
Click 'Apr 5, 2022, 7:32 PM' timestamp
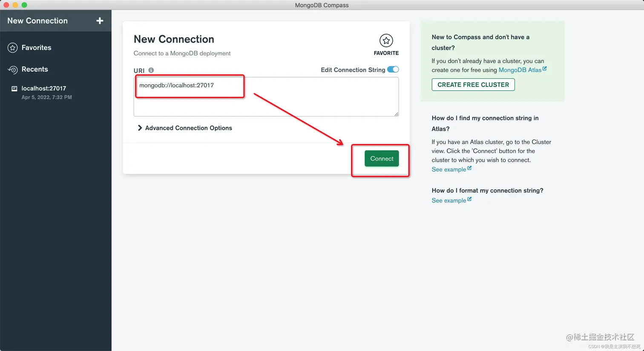tap(47, 97)
